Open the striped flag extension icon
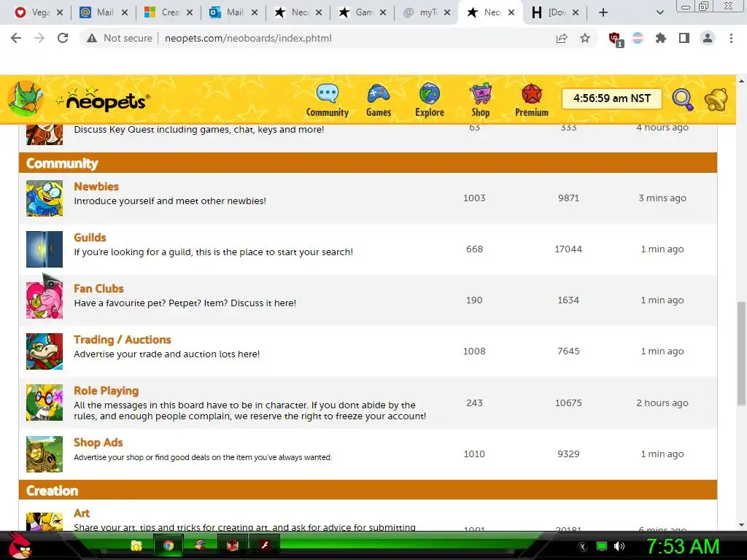Image resolution: width=747 pixels, height=560 pixels. tap(638, 38)
